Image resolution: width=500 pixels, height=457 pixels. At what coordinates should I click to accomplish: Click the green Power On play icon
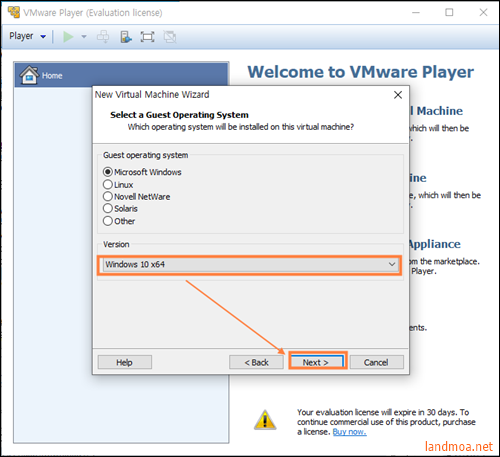(68, 37)
